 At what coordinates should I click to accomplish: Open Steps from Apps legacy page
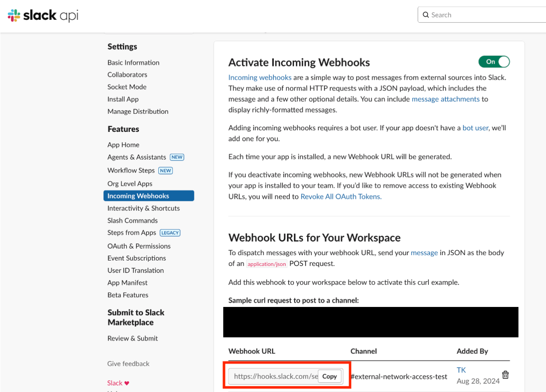click(x=132, y=233)
